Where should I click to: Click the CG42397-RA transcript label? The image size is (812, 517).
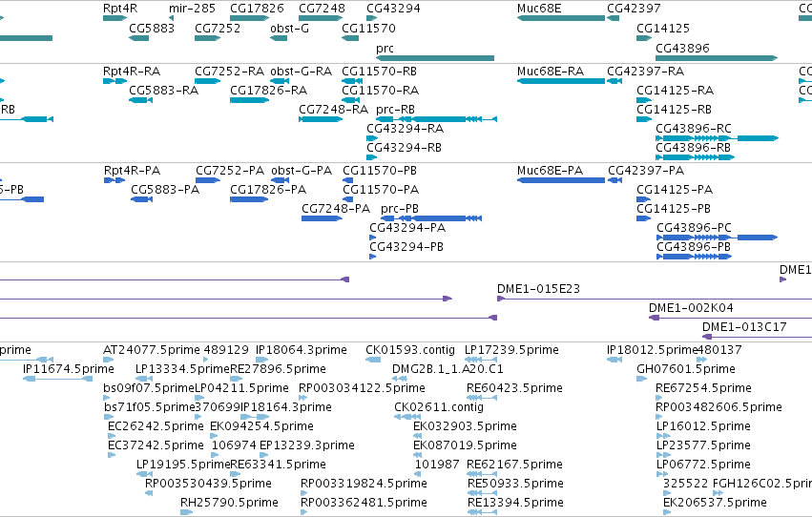point(645,71)
